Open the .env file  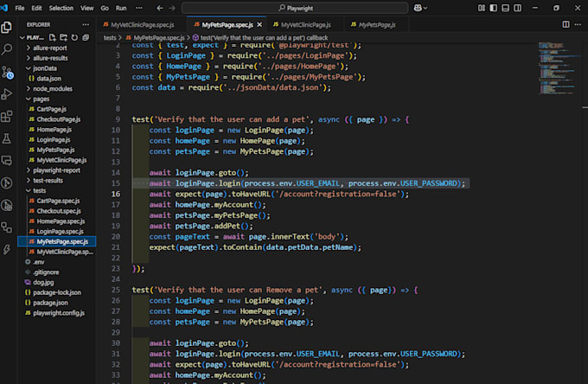click(38, 262)
